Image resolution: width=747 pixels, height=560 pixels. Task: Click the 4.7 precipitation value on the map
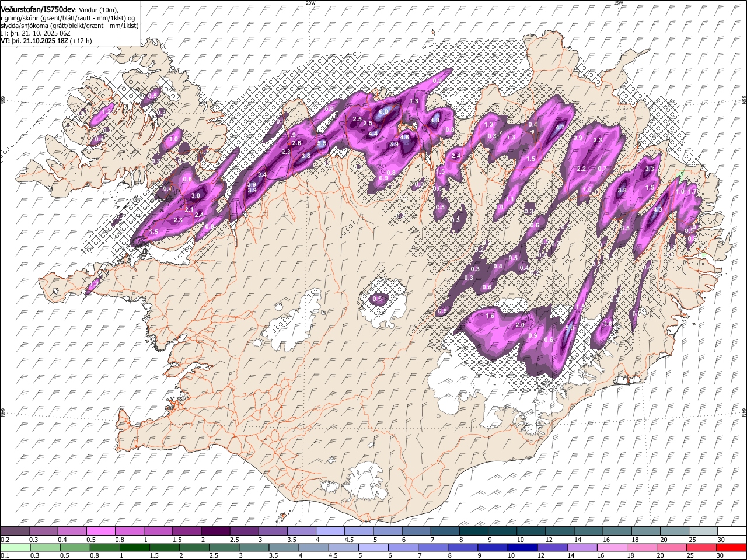click(561, 127)
